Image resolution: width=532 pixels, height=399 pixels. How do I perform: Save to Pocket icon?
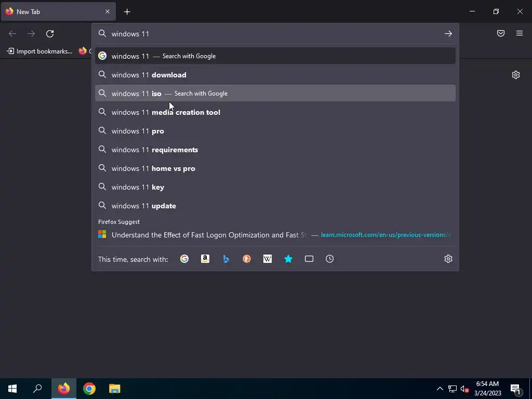click(501, 33)
